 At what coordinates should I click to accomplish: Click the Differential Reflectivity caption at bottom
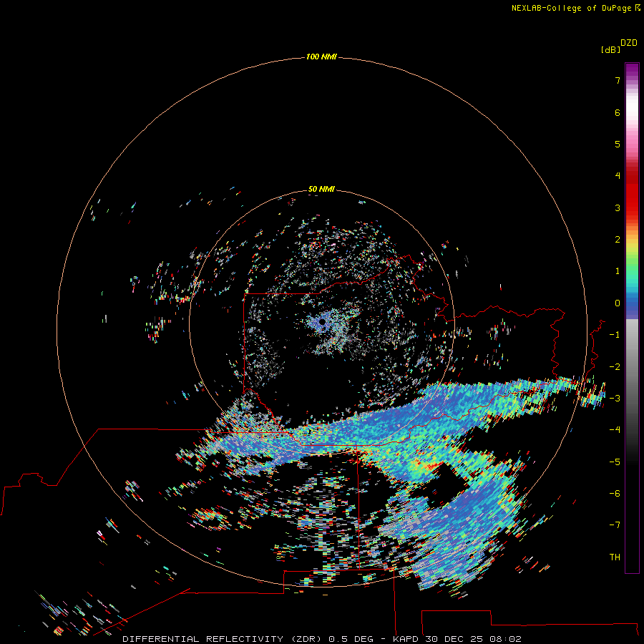[322, 639]
